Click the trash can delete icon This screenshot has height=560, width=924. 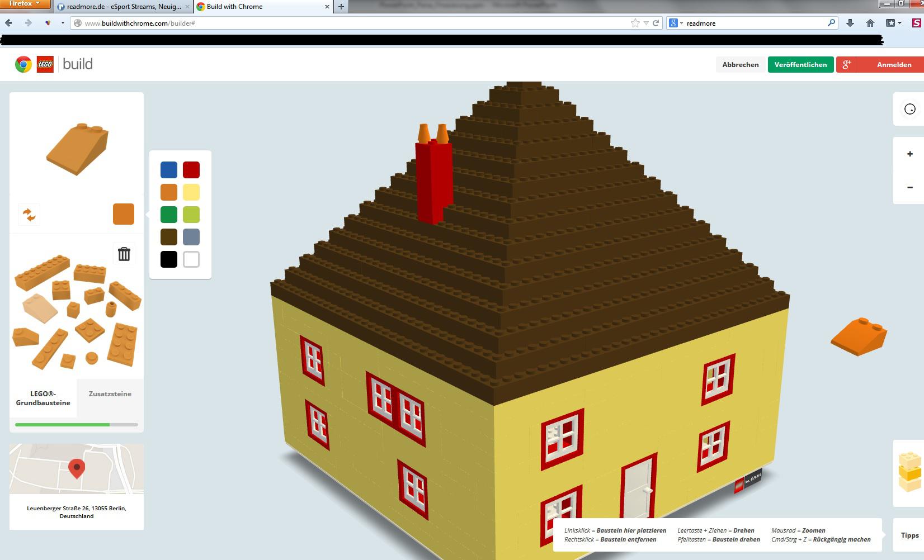[124, 254]
